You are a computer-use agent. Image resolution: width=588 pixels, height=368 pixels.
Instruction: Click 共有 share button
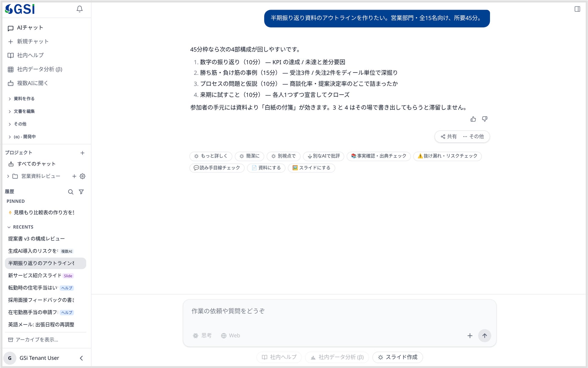449,137
